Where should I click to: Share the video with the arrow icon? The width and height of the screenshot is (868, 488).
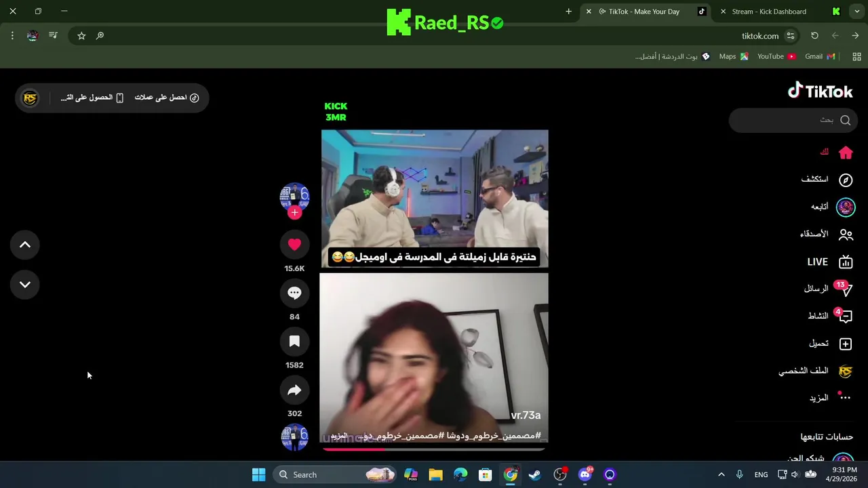[294, 390]
